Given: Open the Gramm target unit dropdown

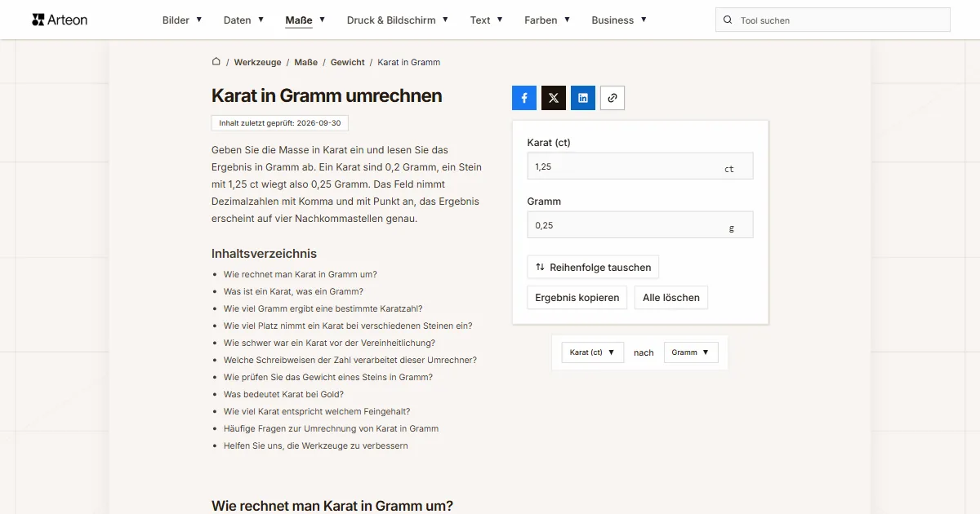Looking at the screenshot, I should point(692,352).
